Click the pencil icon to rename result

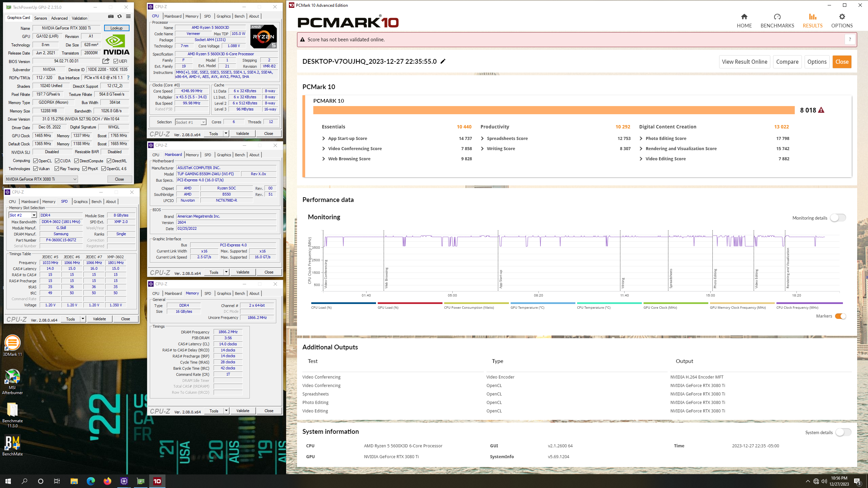click(443, 61)
